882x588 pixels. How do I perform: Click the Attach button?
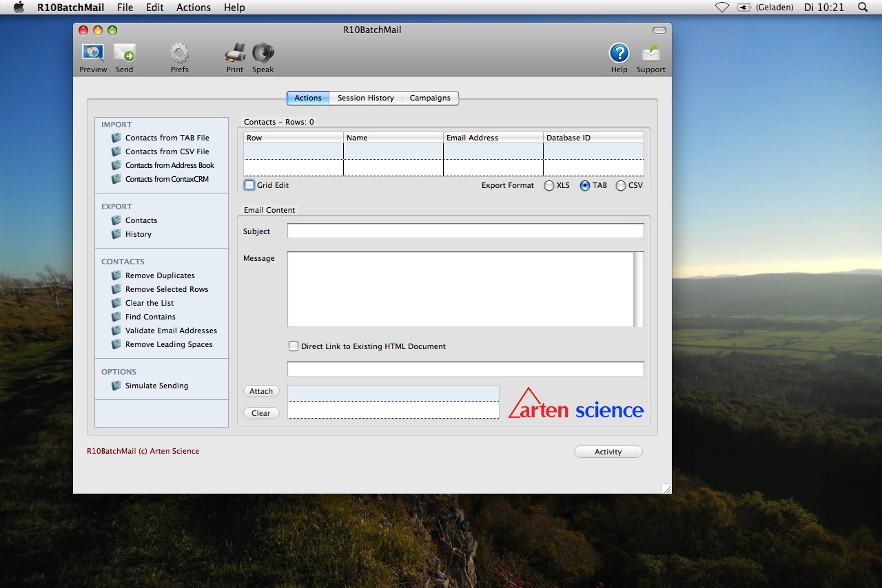pos(261,391)
